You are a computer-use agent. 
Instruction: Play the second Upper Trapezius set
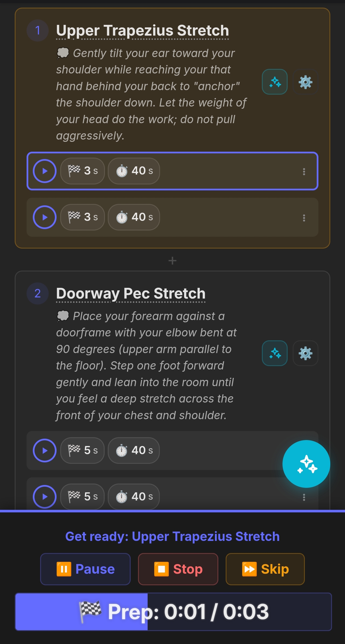tap(44, 217)
